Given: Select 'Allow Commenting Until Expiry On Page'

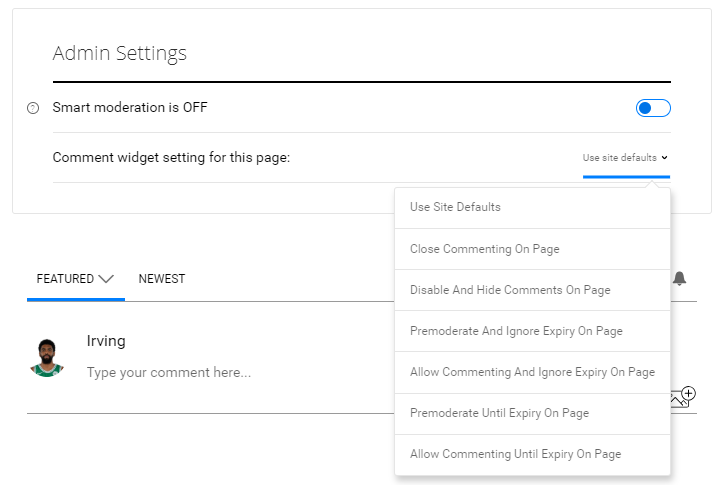Looking at the screenshot, I should pyautogui.click(x=515, y=454).
